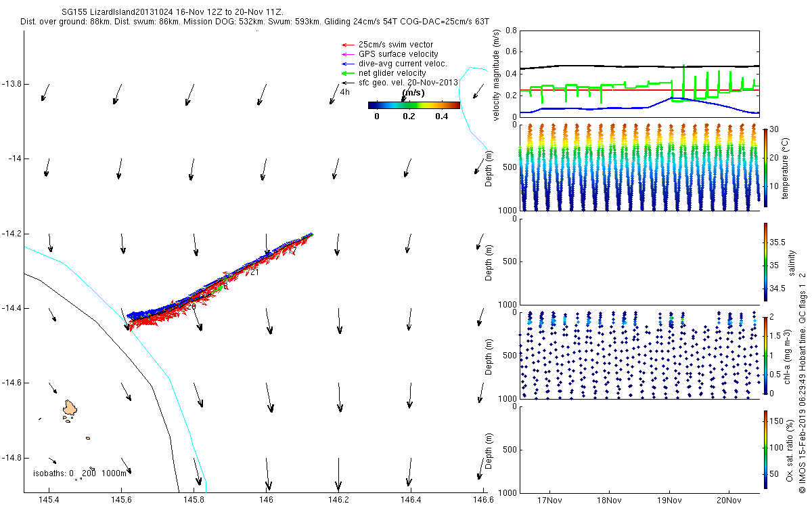The image size is (812, 508).
Task: Click the 'salinity' colorbar label
Action: coord(792,261)
